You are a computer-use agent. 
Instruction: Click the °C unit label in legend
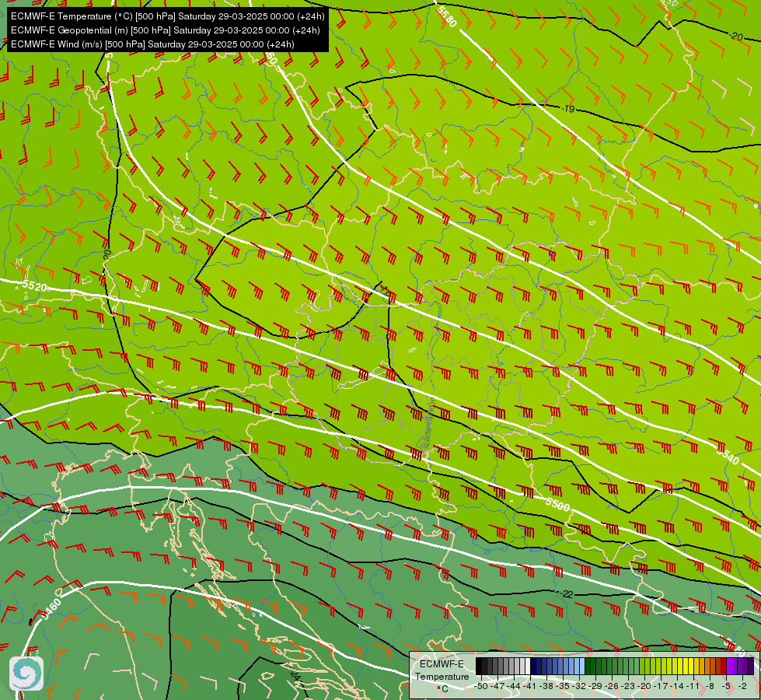[x=442, y=688]
